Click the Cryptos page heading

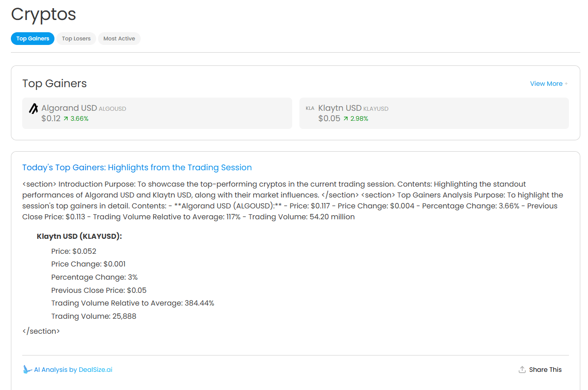(x=44, y=15)
